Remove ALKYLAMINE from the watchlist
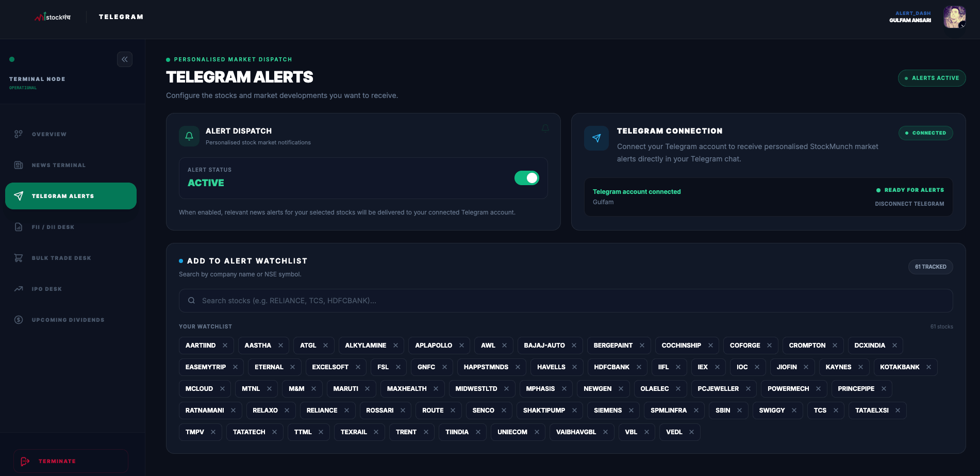The image size is (980, 476). point(395,346)
